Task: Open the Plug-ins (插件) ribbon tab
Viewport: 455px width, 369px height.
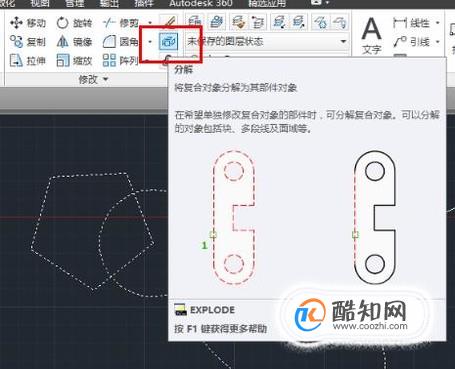Action: (x=144, y=4)
